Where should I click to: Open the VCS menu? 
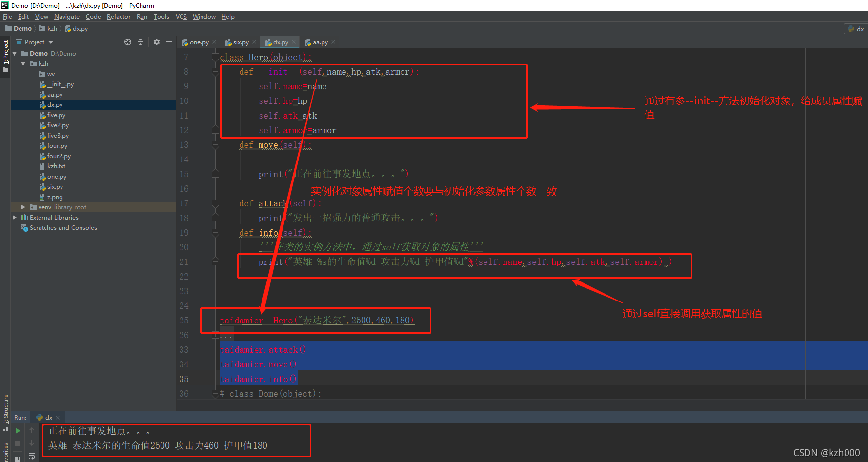pyautogui.click(x=181, y=17)
